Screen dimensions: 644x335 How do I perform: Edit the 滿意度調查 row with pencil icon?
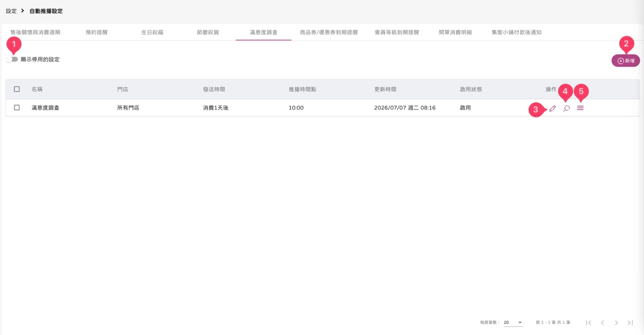click(x=553, y=108)
